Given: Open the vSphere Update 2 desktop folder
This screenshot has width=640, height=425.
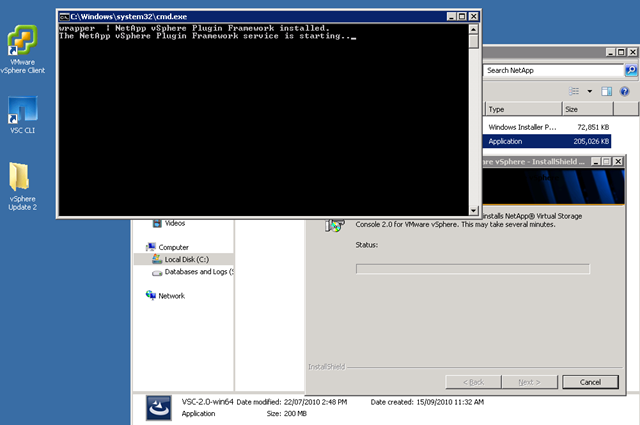Looking at the screenshot, I should [x=22, y=187].
